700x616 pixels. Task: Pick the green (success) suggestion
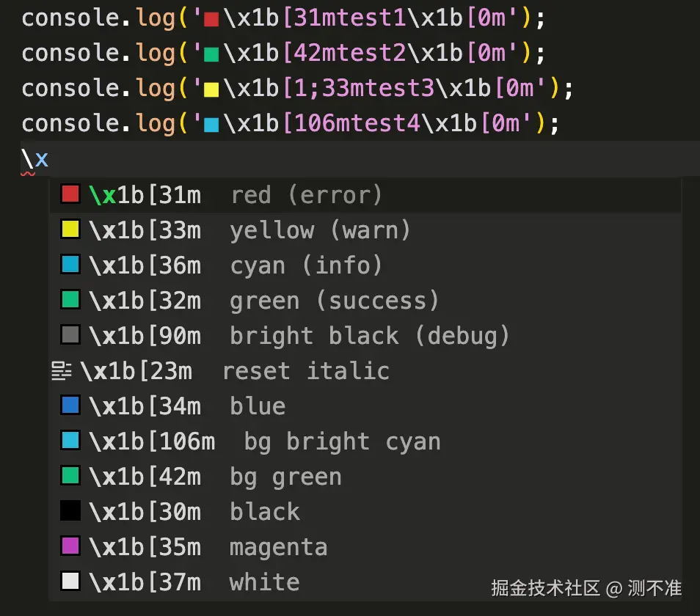[x=365, y=300]
